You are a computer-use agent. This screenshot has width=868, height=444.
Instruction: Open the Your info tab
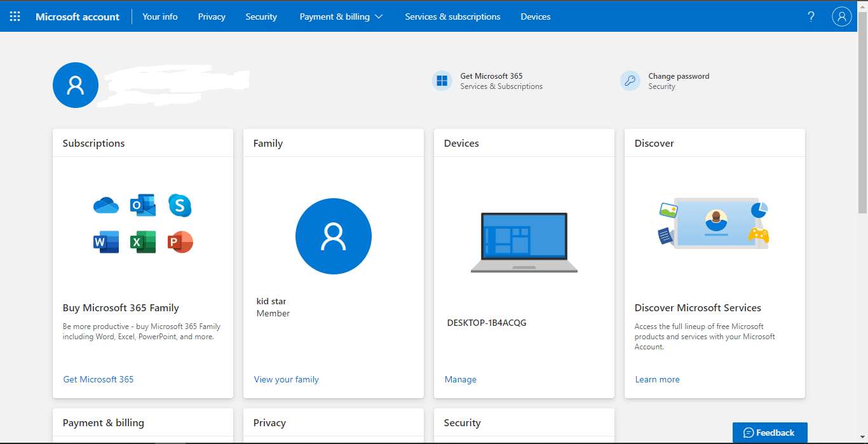point(160,17)
